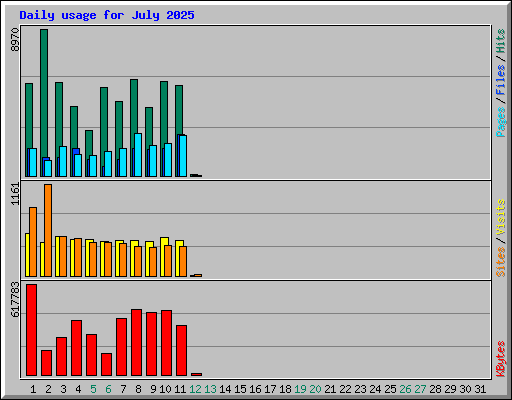Click the yellow "Visits" legend label

[501, 217]
